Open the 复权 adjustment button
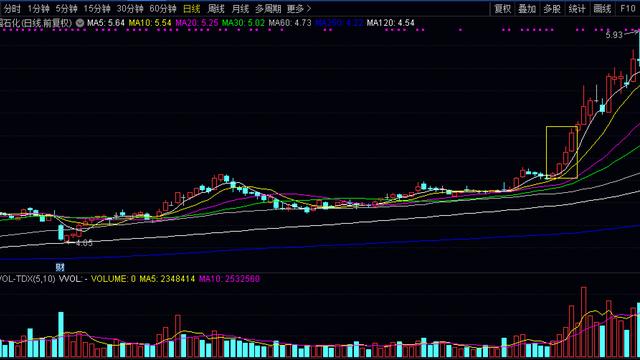Image resolution: width=640 pixels, height=360 pixels. click(502, 9)
